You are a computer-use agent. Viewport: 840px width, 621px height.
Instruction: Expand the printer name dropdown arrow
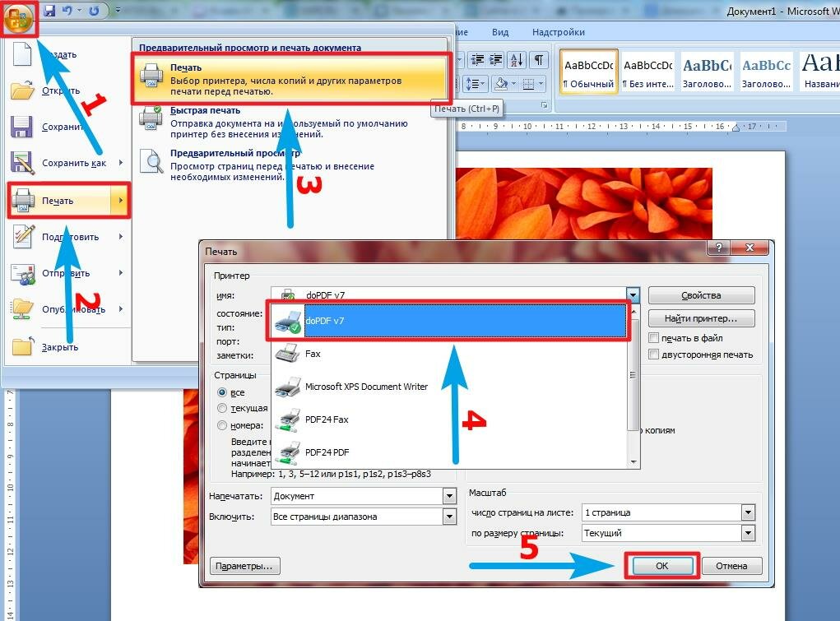633,294
